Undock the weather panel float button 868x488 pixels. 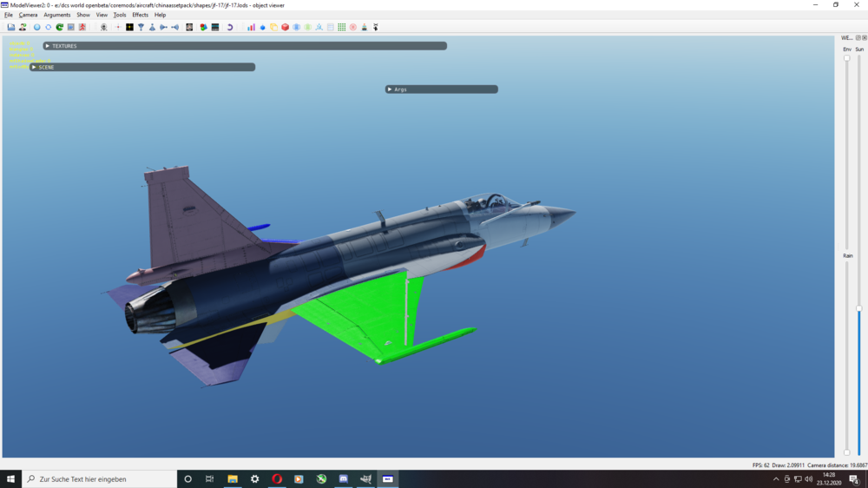pos(858,37)
